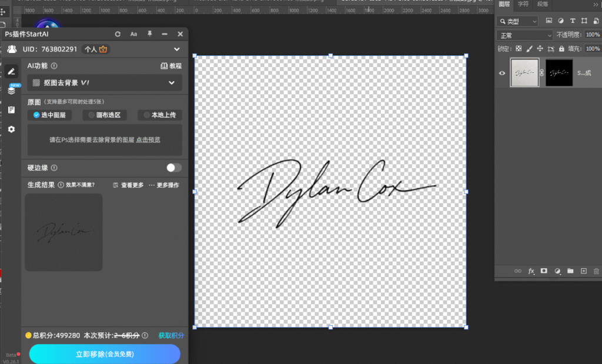
Task: Click the refresh icon in the StartAI panel
Action: [118, 34]
